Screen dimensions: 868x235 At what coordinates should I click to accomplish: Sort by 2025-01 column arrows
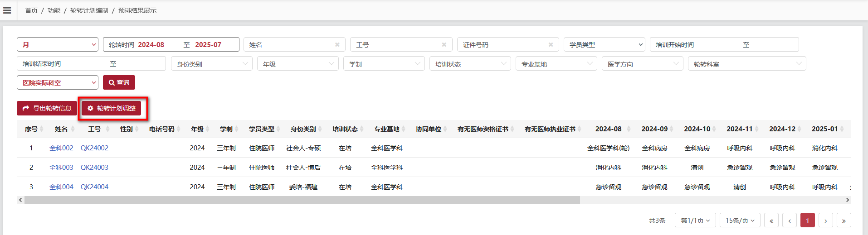click(x=842, y=129)
